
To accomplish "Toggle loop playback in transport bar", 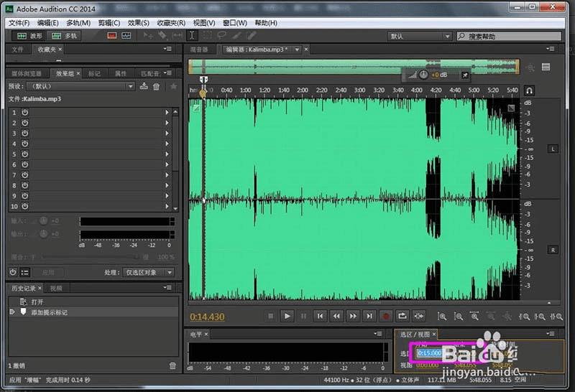I will (x=402, y=315).
